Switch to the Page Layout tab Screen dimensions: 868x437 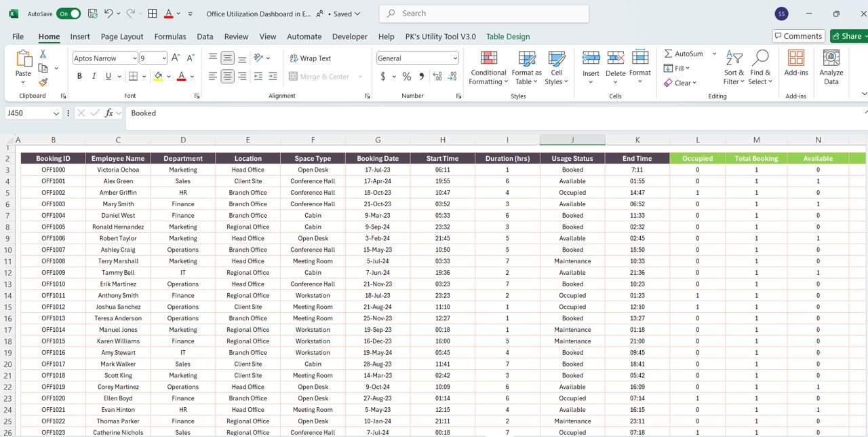tap(122, 37)
